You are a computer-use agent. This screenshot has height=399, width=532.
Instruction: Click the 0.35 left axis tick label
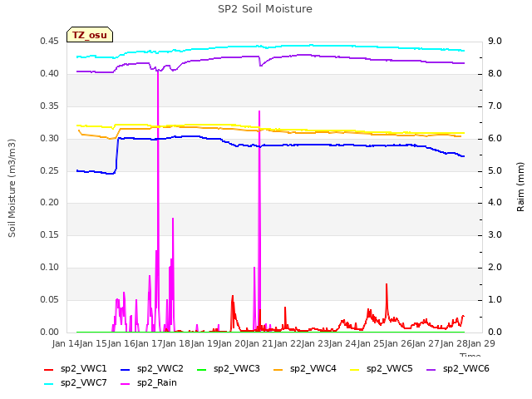click(49, 106)
